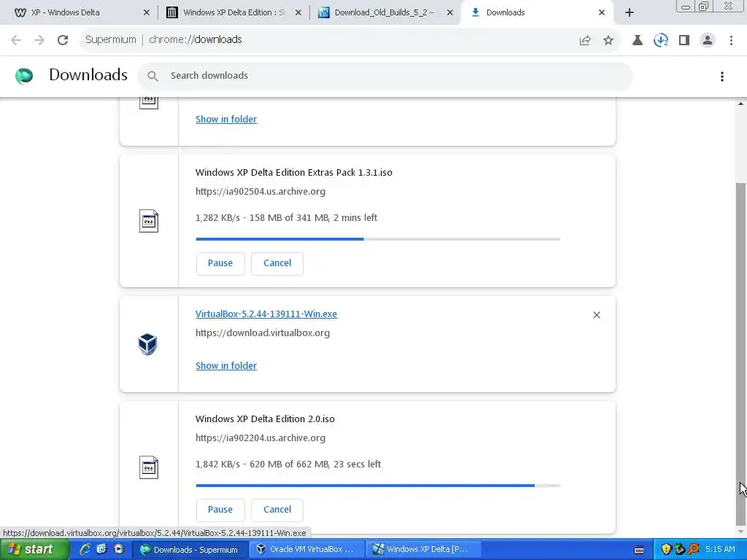Click the taskbar clock showing 5:15 AM
This screenshot has width=747, height=560.
[x=720, y=550]
